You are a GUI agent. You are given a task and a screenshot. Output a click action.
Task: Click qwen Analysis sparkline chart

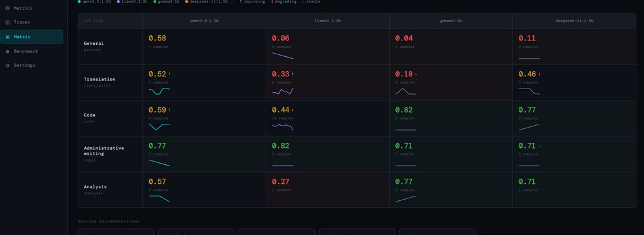click(x=159, y=198)
